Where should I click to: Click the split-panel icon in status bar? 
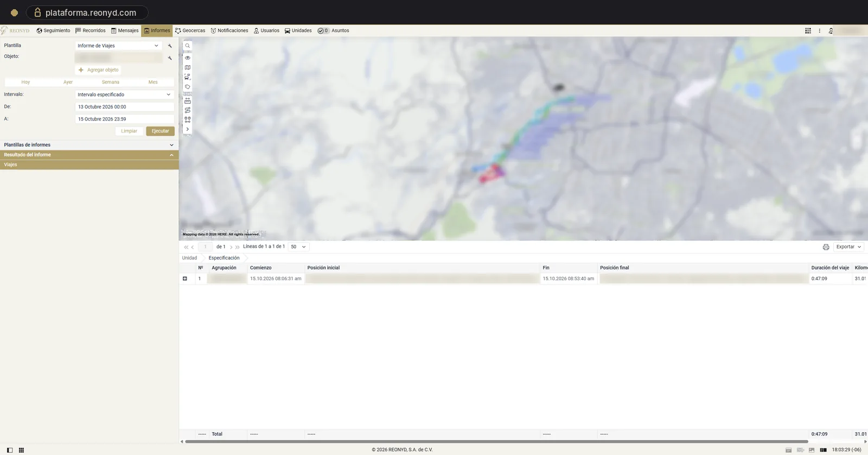[824, 450]
